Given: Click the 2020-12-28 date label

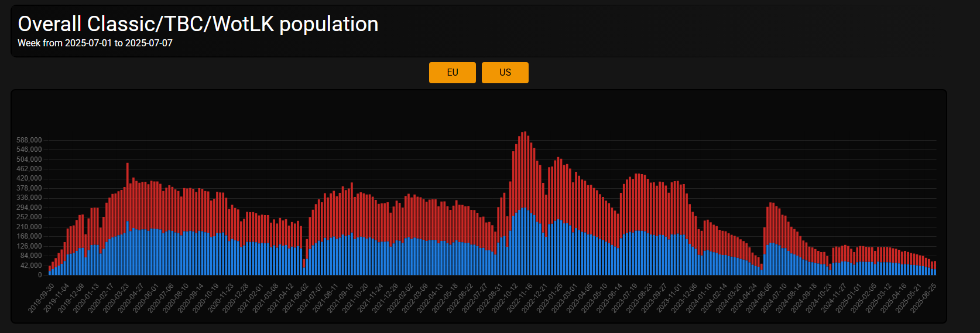Looking at the screenshot, I should 236,298.
